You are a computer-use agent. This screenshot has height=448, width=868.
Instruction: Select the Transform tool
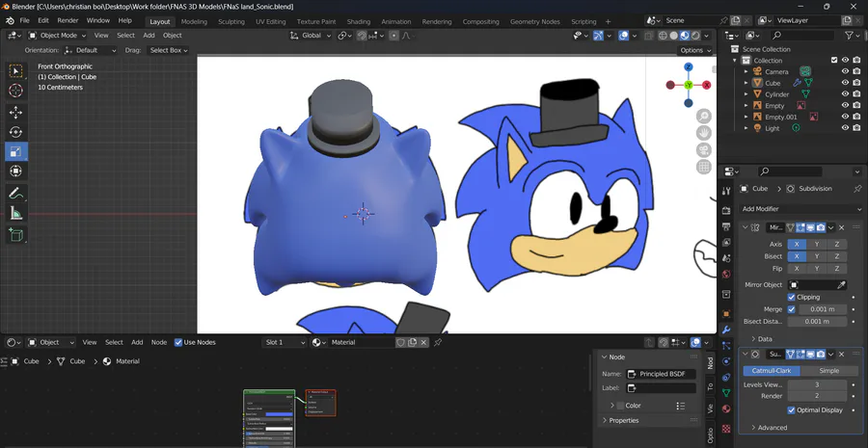(x=16, y=171)
